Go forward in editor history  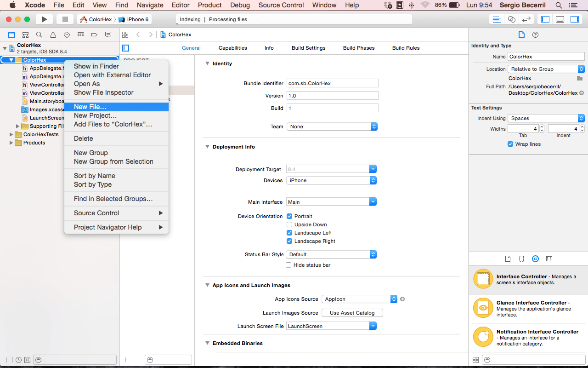[x=150, y=34]
